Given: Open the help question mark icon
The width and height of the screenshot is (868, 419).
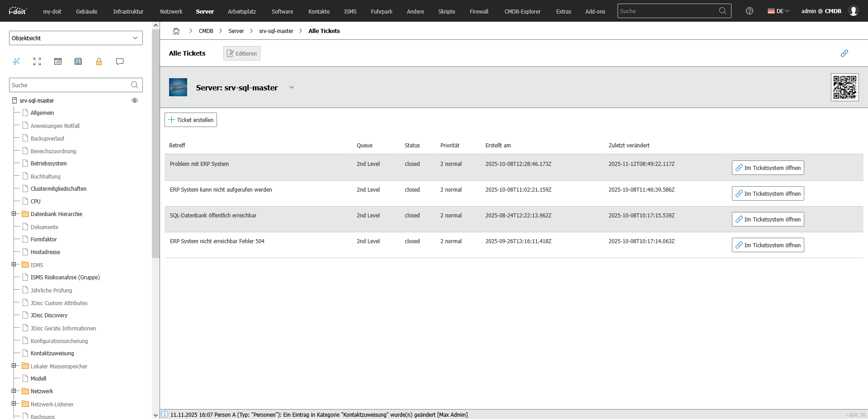Looking at the screenshot, I should tap(749, 11).
